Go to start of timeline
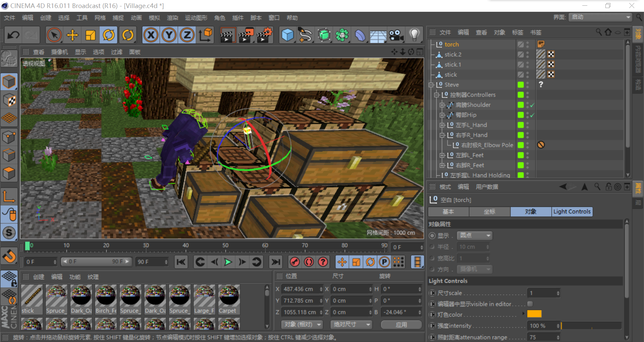The image size is (644, 342). pyautogui.click(x=181, y=262)
